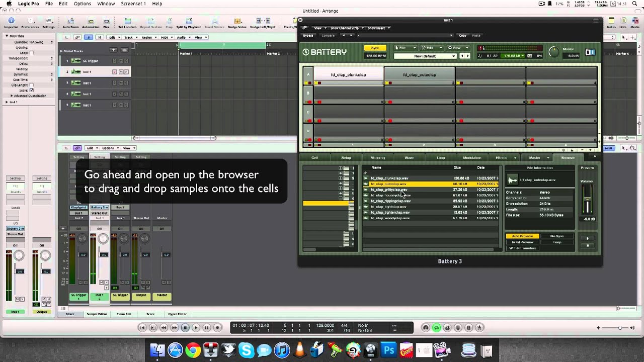Click the Battery preview stop button
Screen dimensions: 644x362
(x=588, y=245)
